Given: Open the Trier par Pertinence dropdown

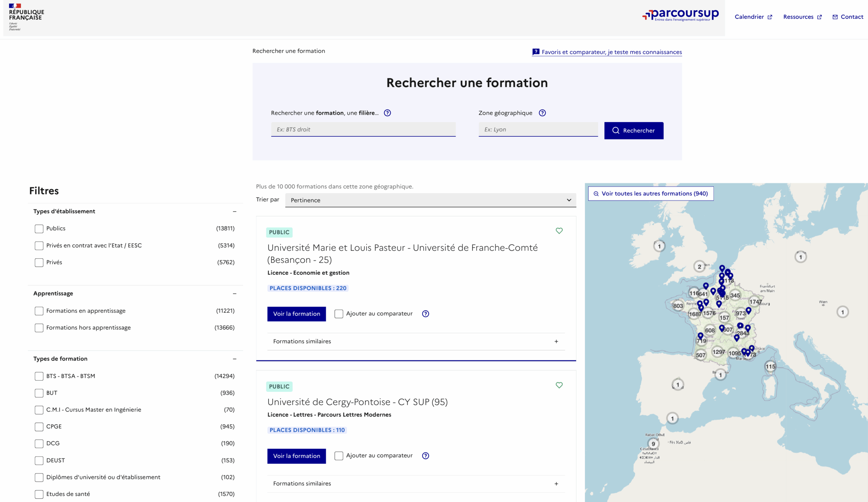Looking at the screenshot, I should 430,200.
